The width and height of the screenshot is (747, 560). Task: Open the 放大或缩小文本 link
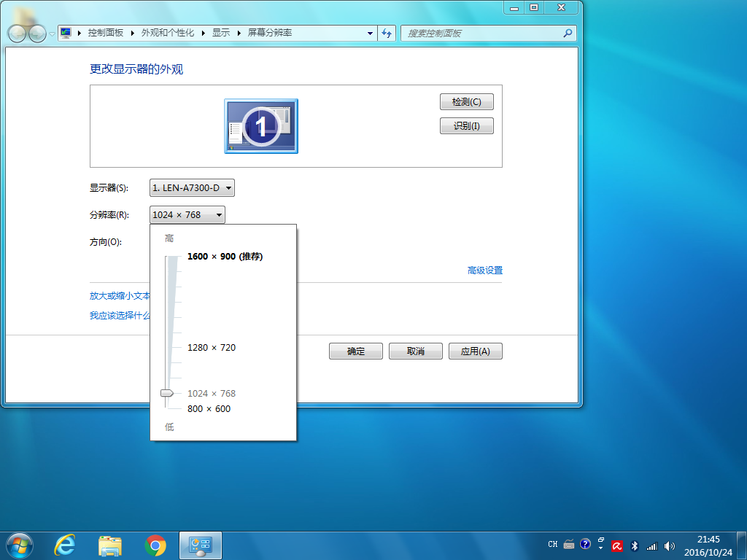[x=120, y=296]
